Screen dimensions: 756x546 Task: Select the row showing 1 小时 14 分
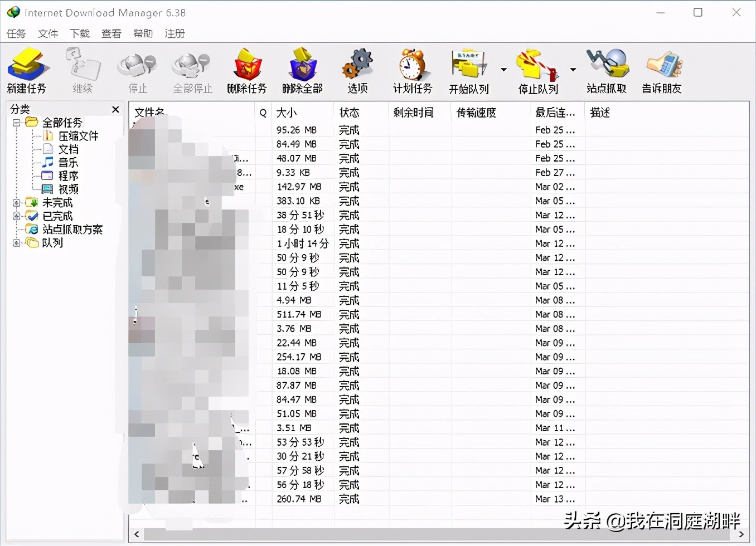[439, 243]
